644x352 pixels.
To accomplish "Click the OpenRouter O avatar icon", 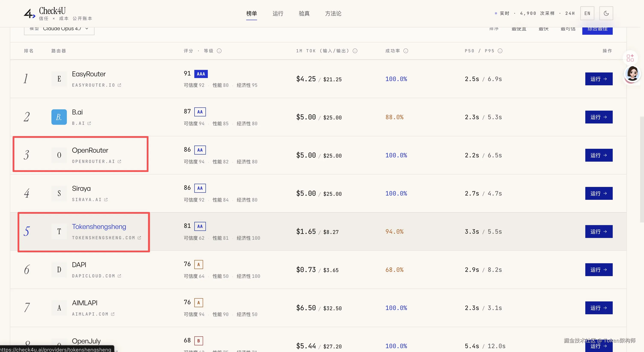I will point(59,155).
